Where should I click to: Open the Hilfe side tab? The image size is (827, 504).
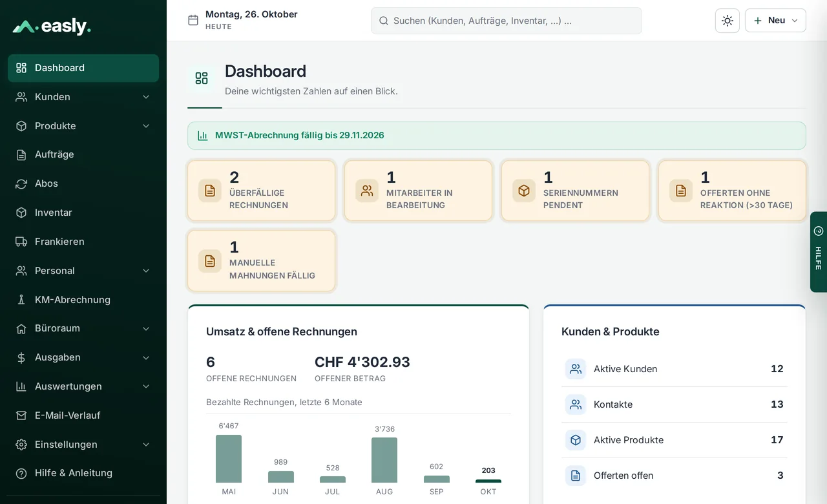tap(819, 252)
